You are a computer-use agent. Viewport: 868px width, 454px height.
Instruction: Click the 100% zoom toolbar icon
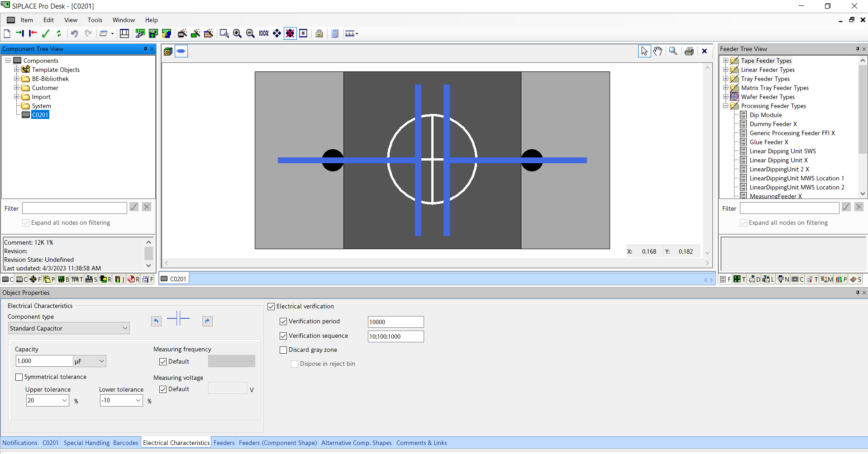coord(264,33)
